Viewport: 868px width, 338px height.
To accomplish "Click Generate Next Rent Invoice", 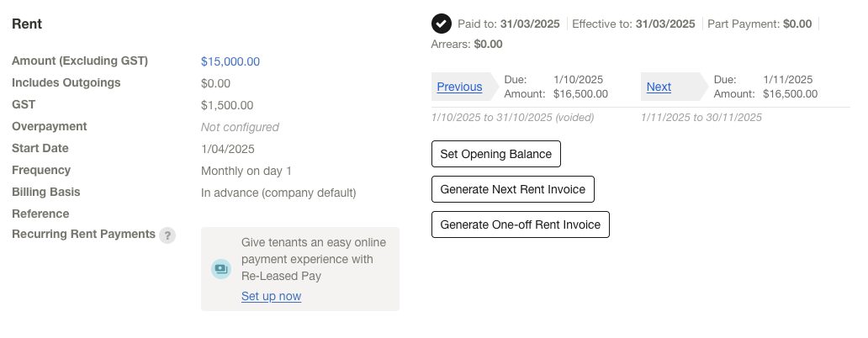I will pos(512,189).
